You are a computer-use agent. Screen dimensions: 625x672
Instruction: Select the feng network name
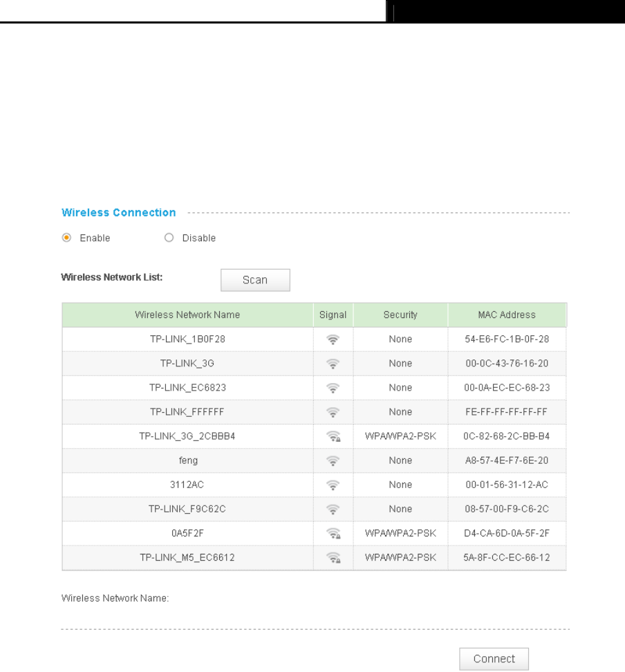coord(188,460)
